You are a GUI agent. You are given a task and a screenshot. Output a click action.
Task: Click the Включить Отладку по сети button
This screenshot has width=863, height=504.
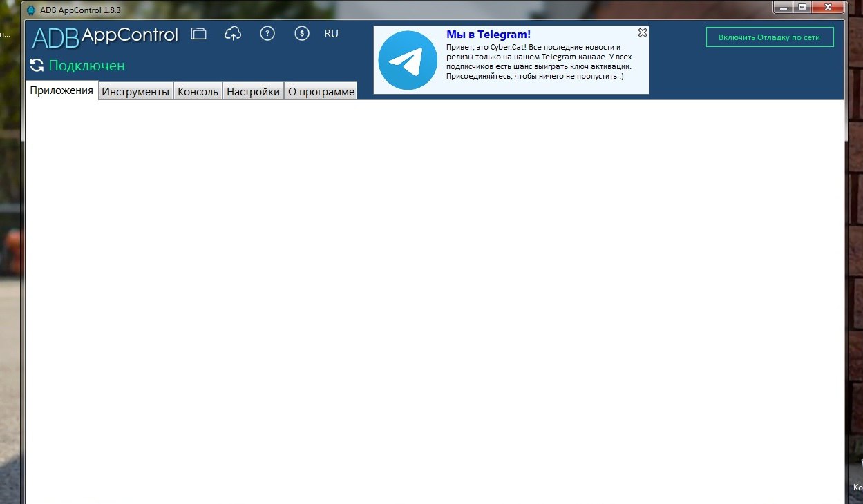(770, 37)
